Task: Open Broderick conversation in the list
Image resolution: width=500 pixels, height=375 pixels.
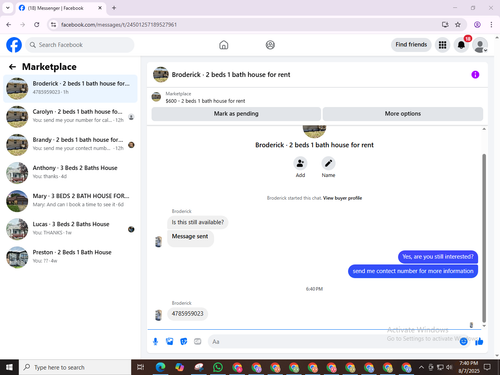Action: coord(70,89)
